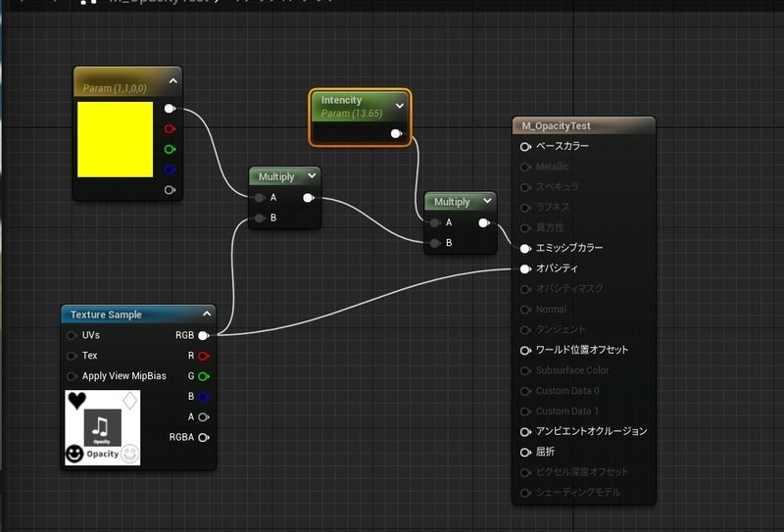Click the ベースカラー input pin
This screenshot has height=532, width=784.
[x=525, y=147]
